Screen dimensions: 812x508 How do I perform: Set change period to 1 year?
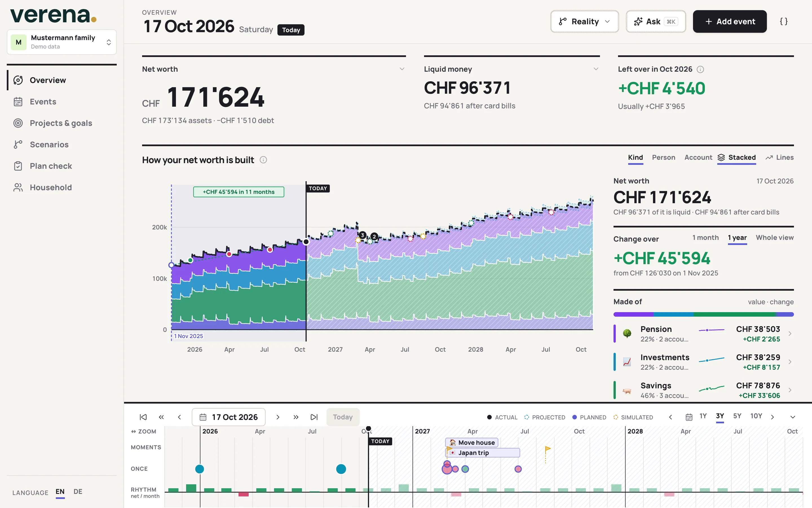[737, 238]
